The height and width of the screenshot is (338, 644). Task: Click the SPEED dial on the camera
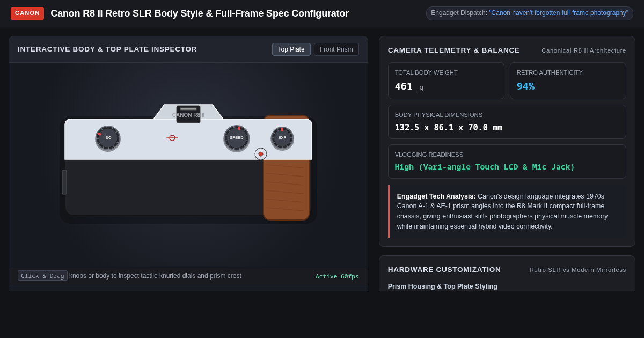tap(237, 138)
